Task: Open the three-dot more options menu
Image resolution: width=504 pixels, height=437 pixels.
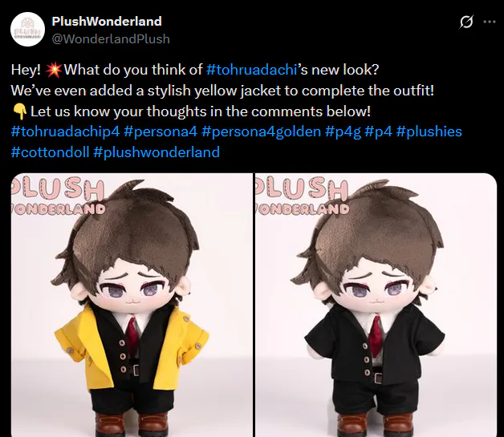Action: pyautogui.click(x=490, y=22)
